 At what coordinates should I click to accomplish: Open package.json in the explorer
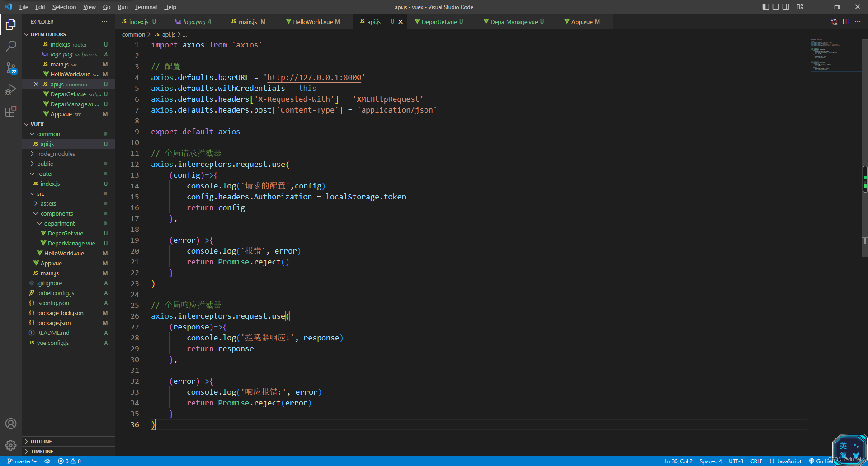pos(54,323)
